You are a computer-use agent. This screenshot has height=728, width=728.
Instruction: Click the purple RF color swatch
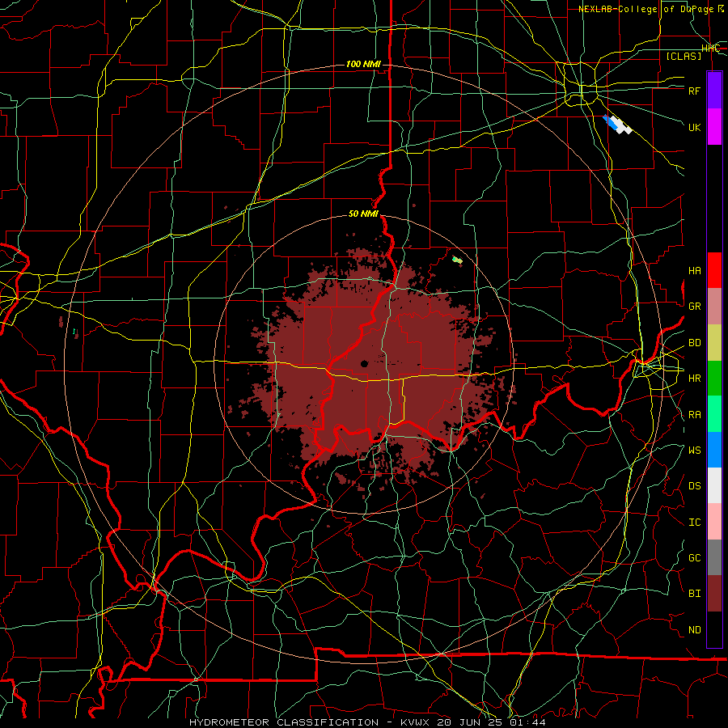pyautogui.click(x=714, y=91)
